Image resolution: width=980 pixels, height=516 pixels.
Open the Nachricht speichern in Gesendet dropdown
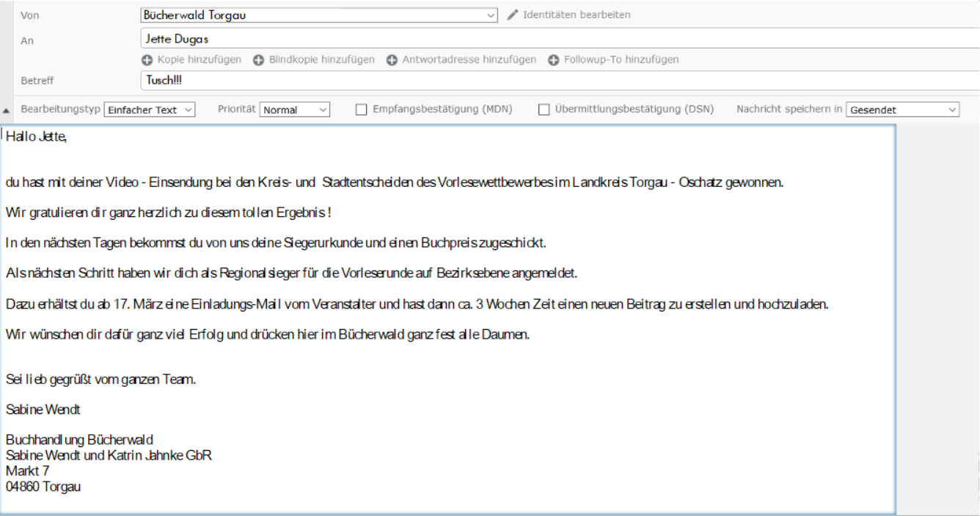[x=902, y=110]
